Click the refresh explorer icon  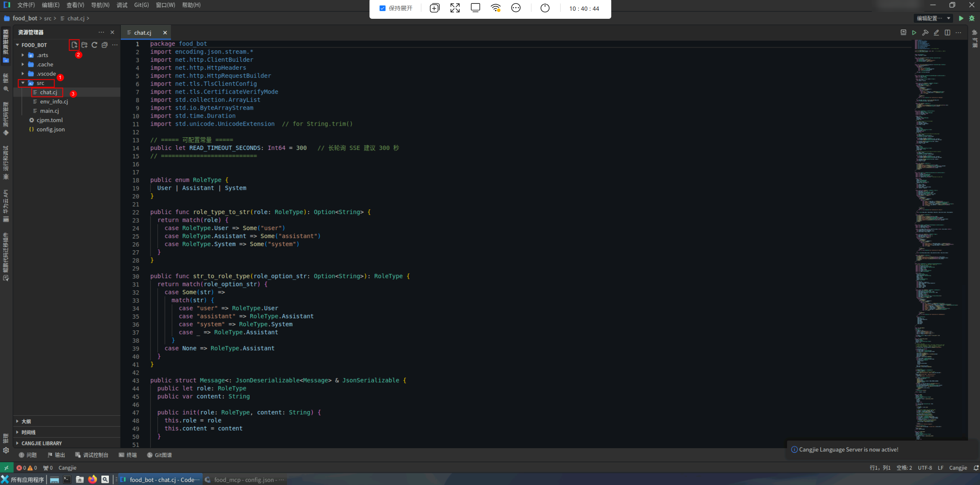point(94,45)
